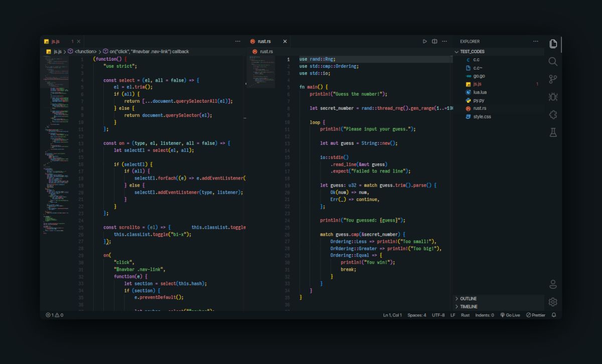Viewport: 602px width, 364px height.
Task: Change indentation via Spaces: 4
Action: pyautogui.click(x=416, y=315)
